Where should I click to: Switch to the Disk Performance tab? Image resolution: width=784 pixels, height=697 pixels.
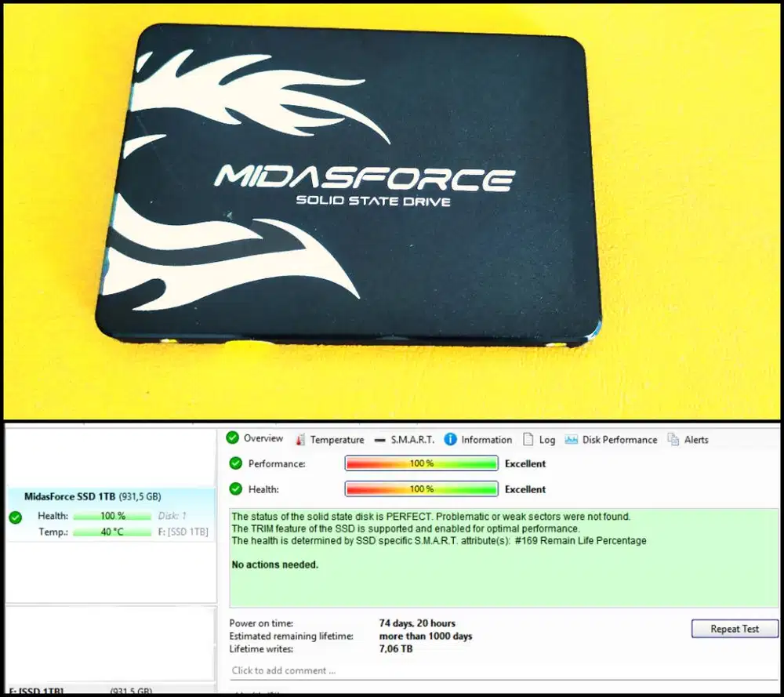[x=611, y=440]
